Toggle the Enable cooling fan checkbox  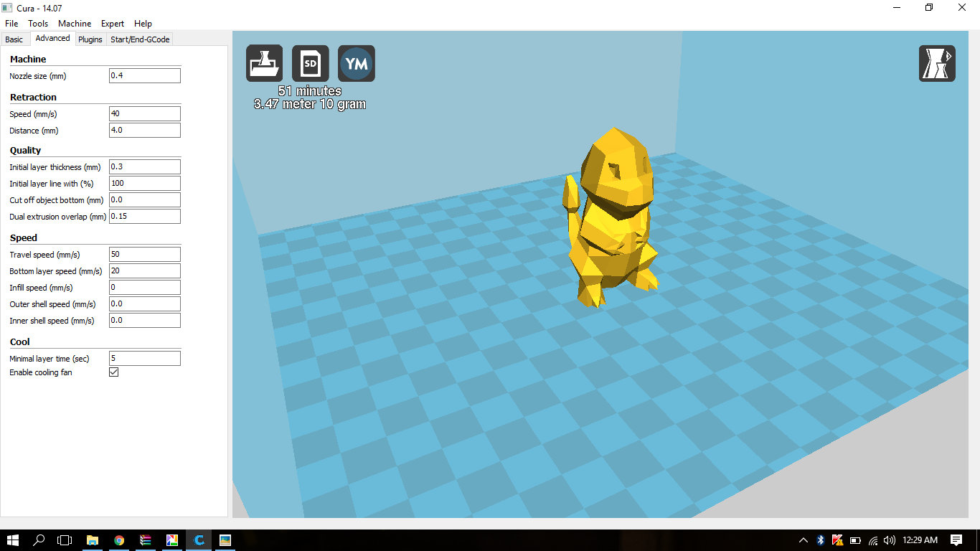pyautogui.click(x=113, y=372)
